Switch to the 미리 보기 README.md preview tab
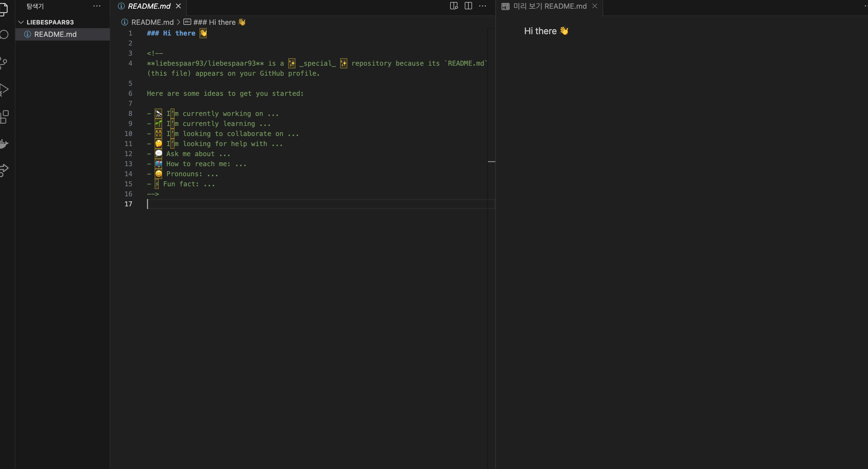The image size is (868, 469). point(549,6)
